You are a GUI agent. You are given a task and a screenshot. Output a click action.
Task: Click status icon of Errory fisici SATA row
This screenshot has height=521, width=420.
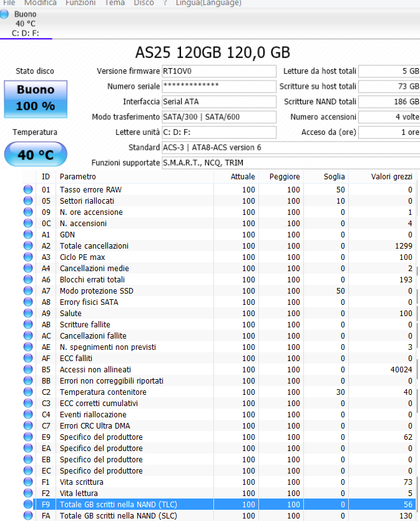click(28, 302)
